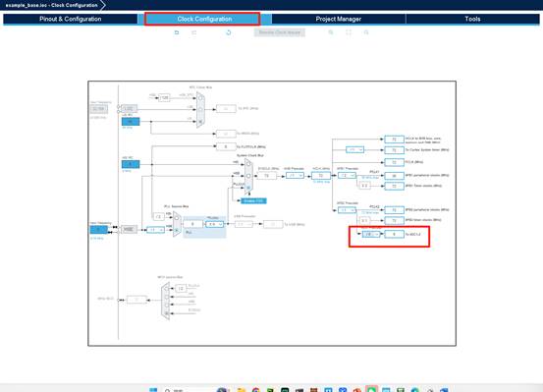This screenshot has width=543, height=392.
Task: Click the Enable CSS button
Action: point(253,200)
